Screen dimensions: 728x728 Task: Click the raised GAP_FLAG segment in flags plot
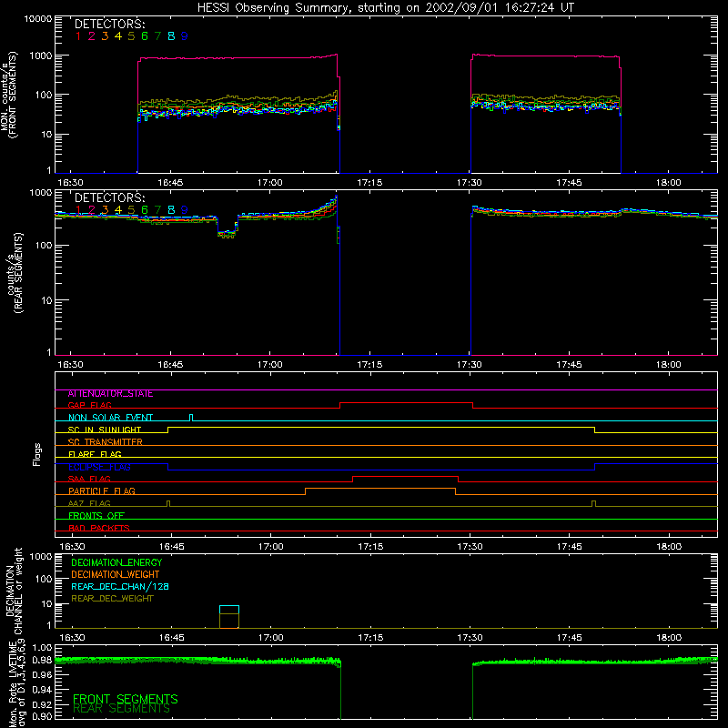point(406,403)
